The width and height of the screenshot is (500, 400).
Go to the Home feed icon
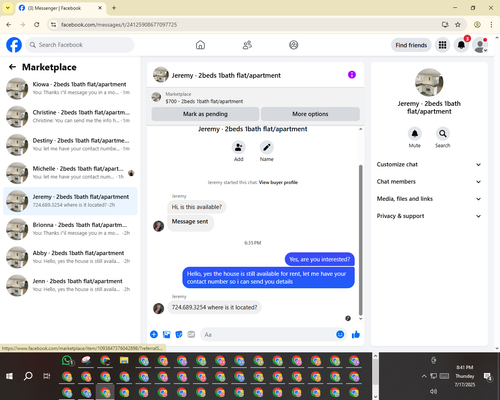point(200,45)
